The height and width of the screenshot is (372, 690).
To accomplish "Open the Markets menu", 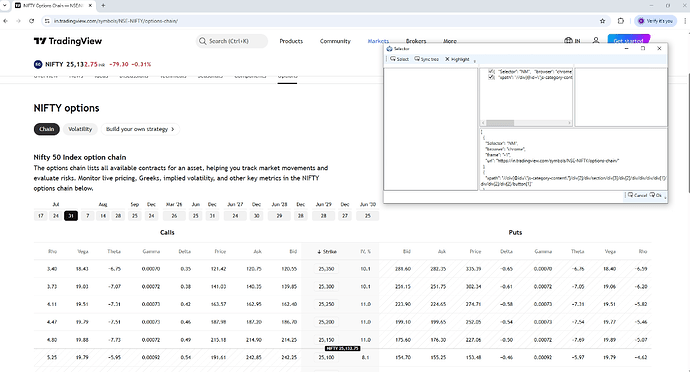I will [378, 41].
